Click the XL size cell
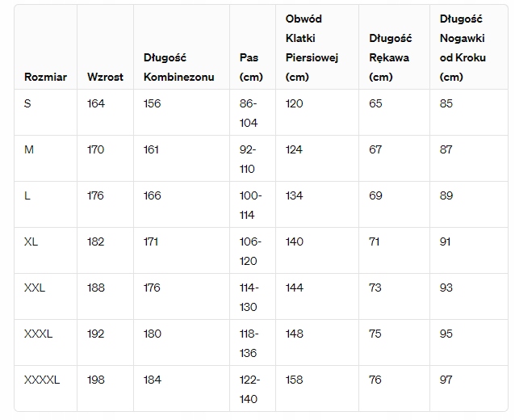 click(x=31, y=241)
